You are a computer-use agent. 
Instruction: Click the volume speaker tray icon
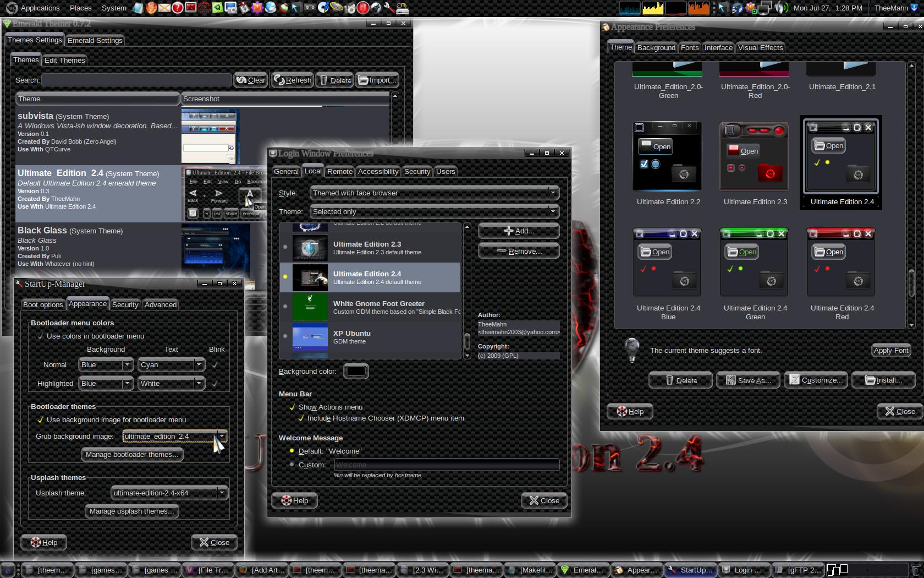(x=781, y=8)
